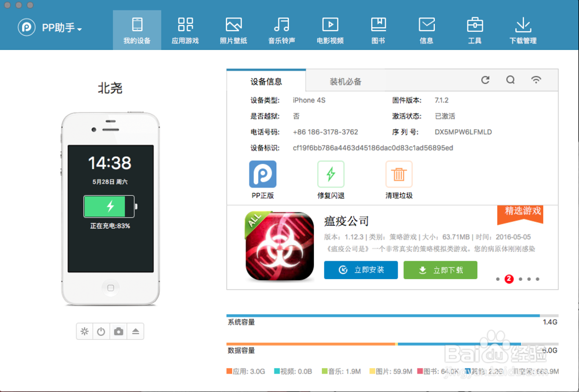Click the Wi-Fi connection icon
This screenshot has width=579, height=392.
[x=536, y=79]
